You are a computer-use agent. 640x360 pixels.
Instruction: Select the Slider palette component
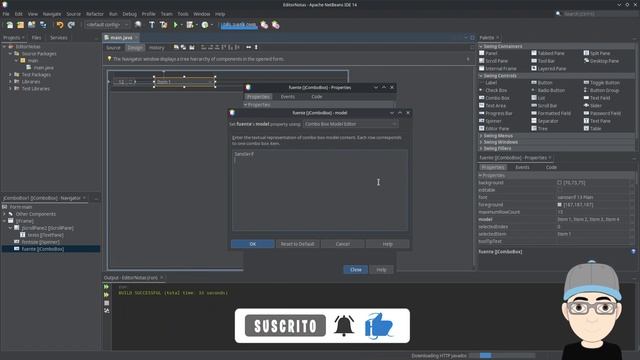coord(593,106)
